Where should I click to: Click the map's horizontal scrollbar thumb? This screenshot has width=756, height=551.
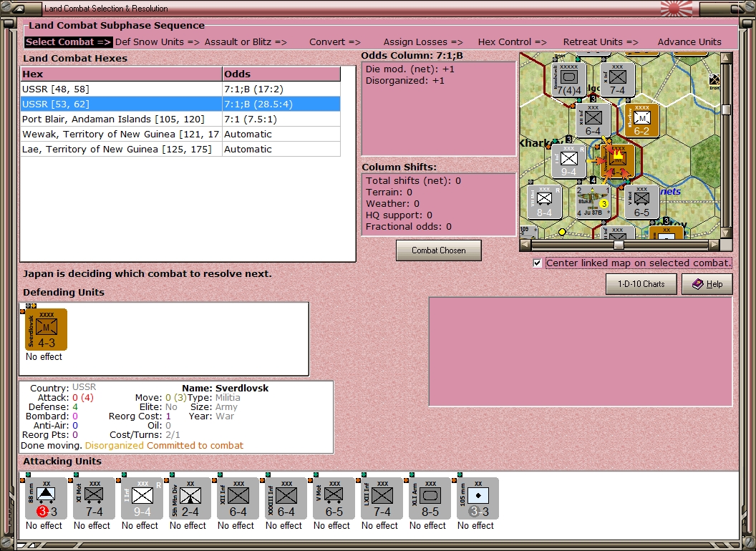[x=619, y=245]
